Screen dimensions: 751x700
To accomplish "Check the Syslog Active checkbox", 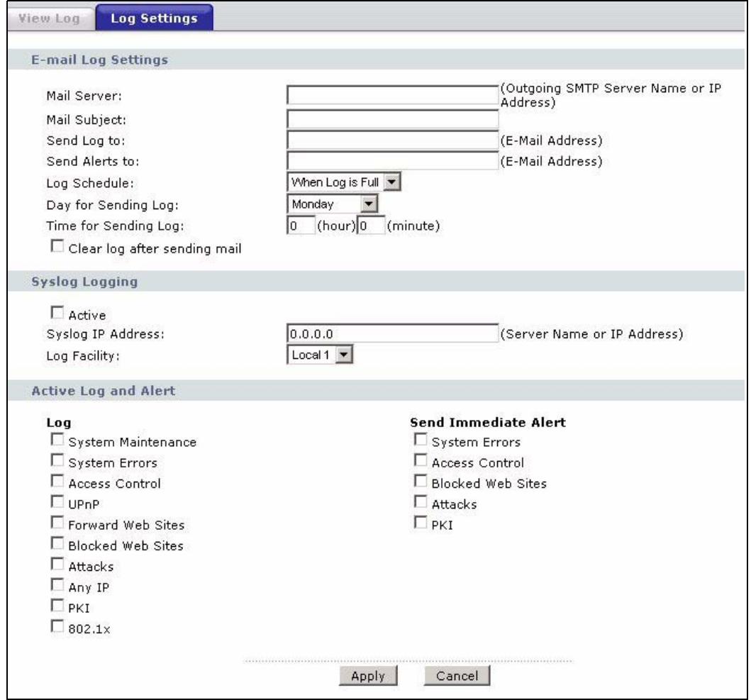I will (57, 313).
